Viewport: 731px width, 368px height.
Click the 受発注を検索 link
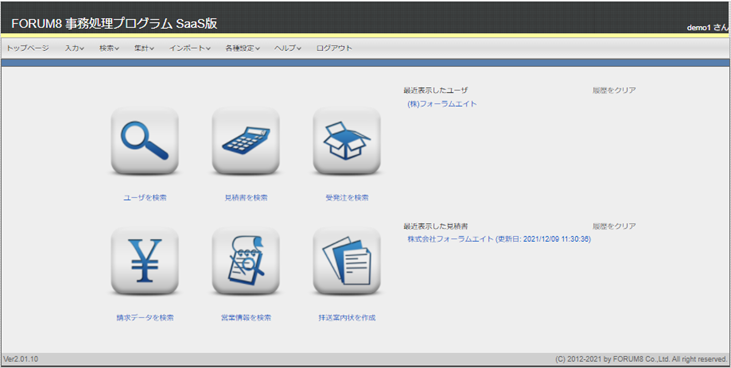pyautogui.click(x=347, y=198)
